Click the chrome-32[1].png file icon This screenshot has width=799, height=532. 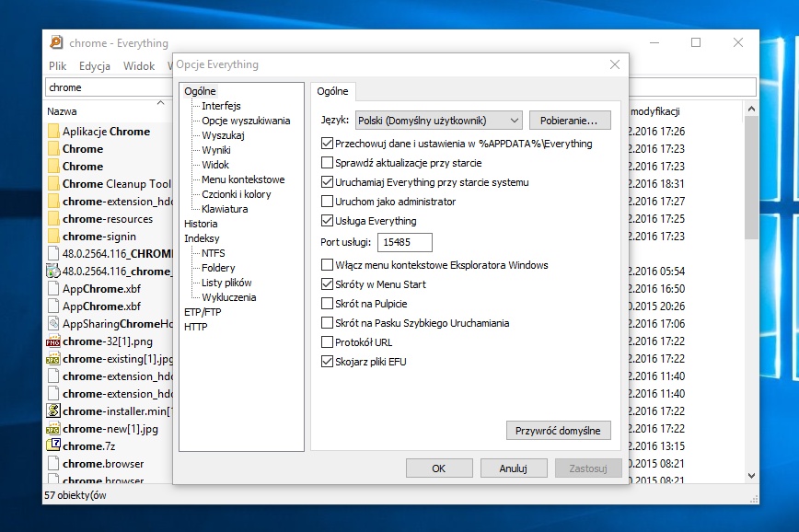[x=53, y=341]
